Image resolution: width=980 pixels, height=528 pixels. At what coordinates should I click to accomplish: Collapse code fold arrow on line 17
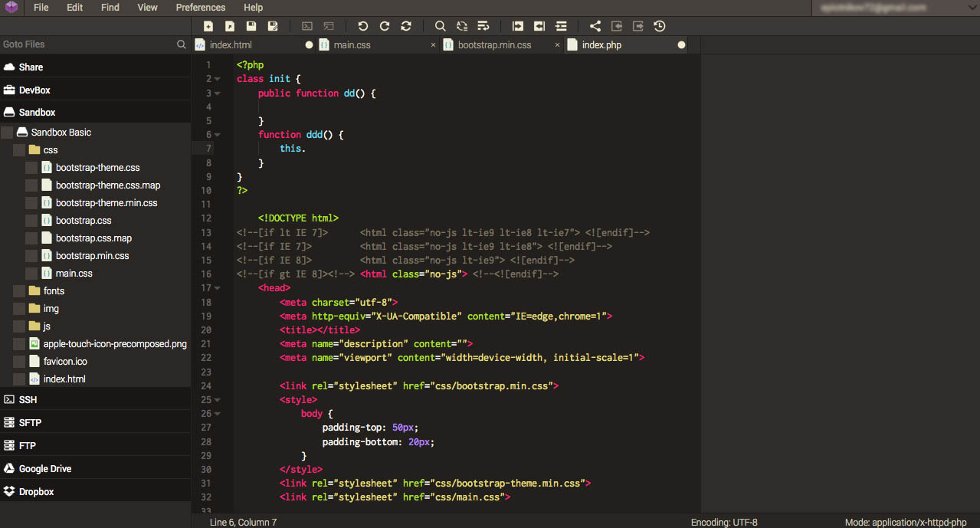(218, 288)
